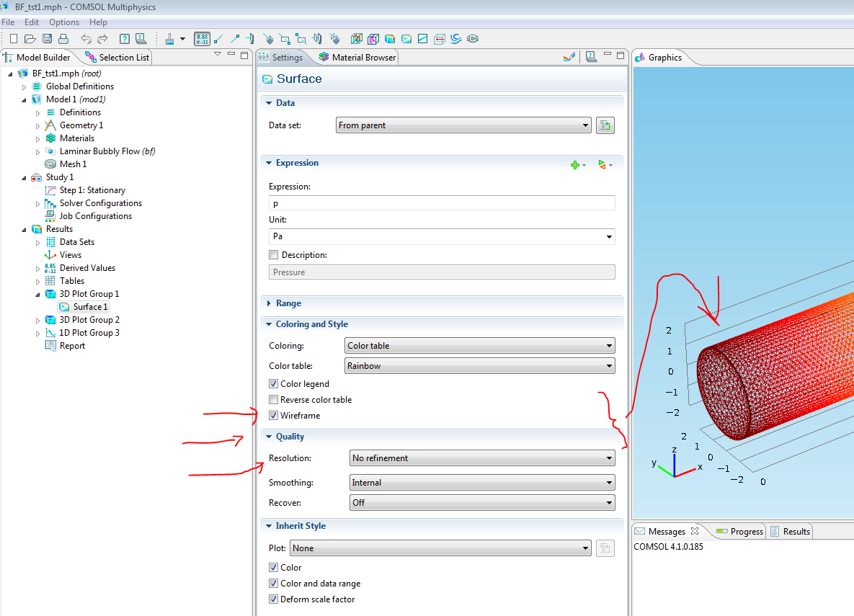
Task: Click the Global Evaluation 8.85e-12 toolbar icon
Action: point(203,39)
